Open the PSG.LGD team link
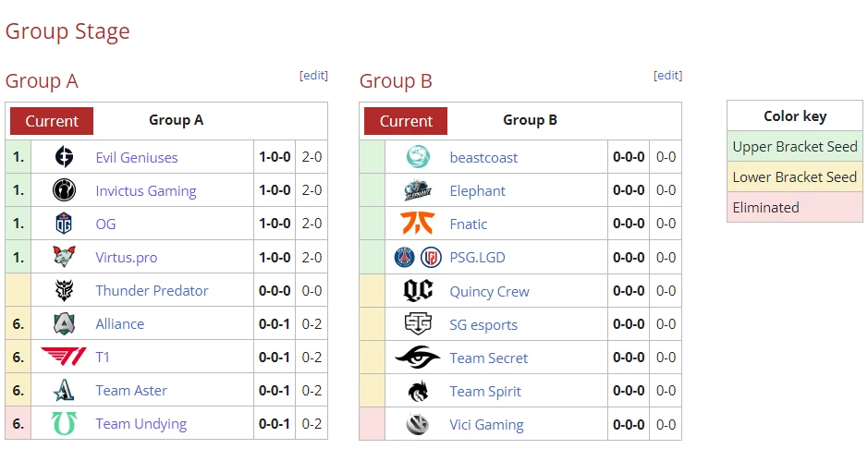This screenshot has width=868, height=449. 477,258
